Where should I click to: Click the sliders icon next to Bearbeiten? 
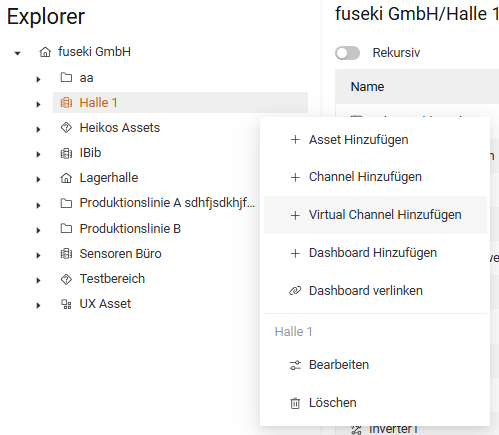click(295, 365)
